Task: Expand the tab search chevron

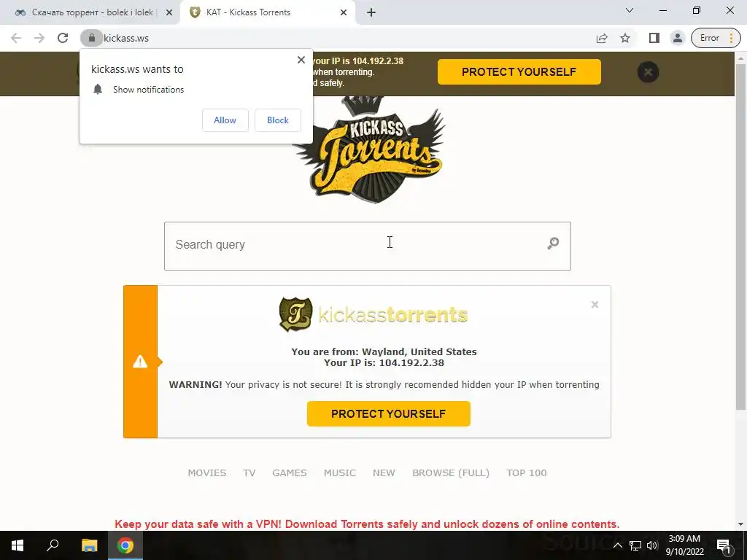Action: (x=630, y=10)
